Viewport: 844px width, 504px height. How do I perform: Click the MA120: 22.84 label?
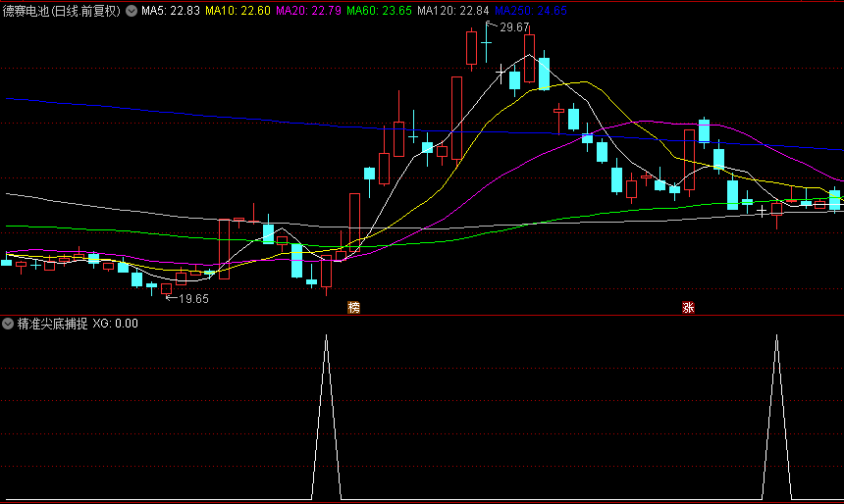[x=452, y=11]
